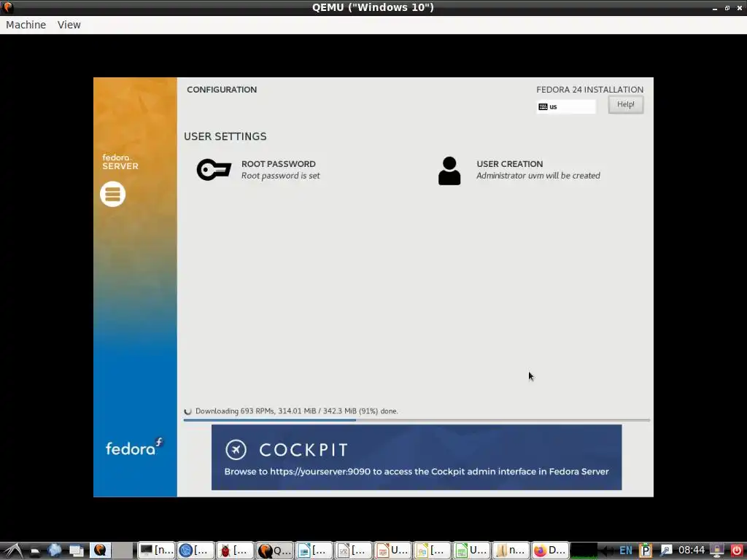Click the Cockpit https://yourserver:9090 banner
Screen dimensions: 747x560
pos(417,457)
